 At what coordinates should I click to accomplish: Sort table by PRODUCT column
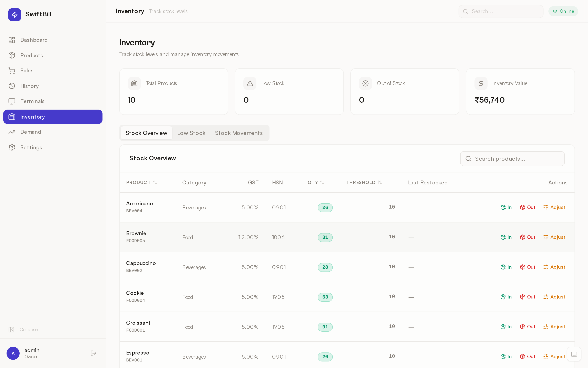click(x=142, y=182)
